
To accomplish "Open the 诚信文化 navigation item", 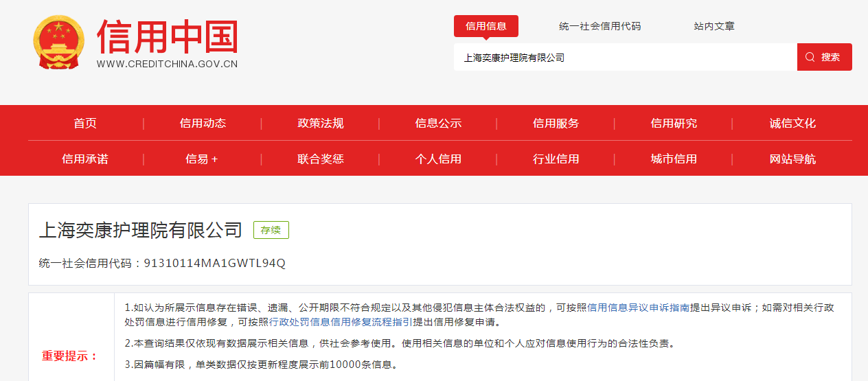I will pyautogui.click(x=792, y=124).
